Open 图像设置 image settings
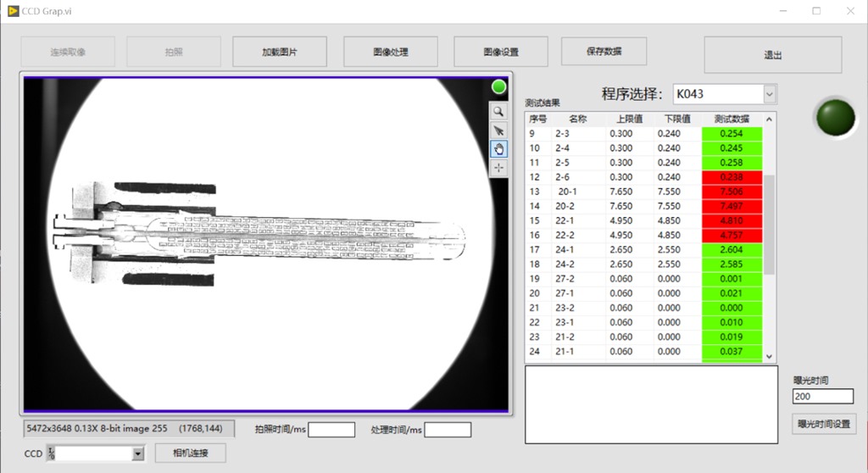The height and width of the screenshot is (473, 868). click(x=501, y=52)
